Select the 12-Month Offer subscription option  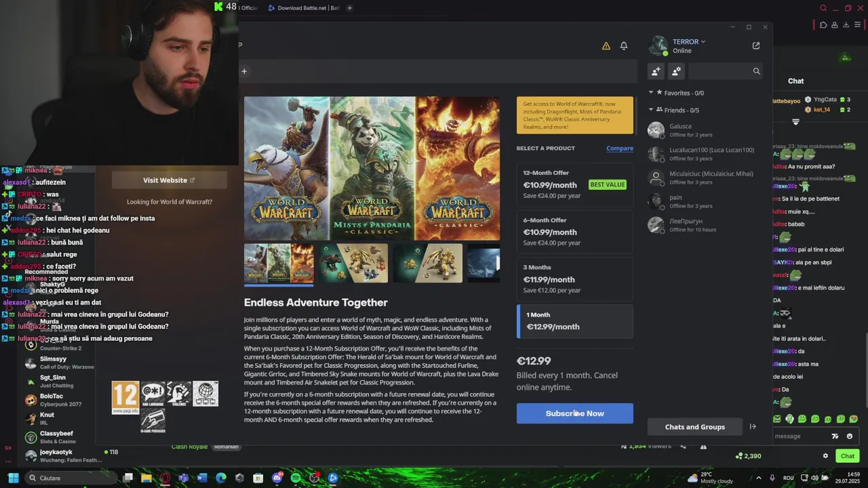575,184
